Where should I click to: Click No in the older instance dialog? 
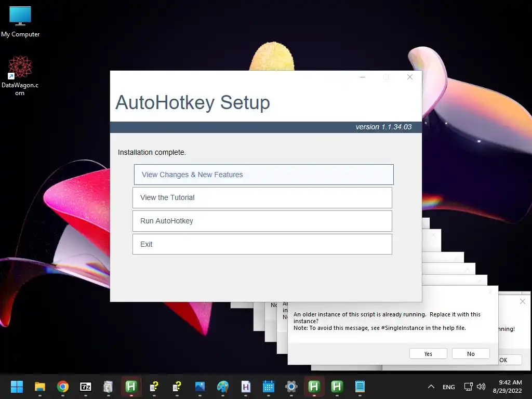[x=471, y=353]
